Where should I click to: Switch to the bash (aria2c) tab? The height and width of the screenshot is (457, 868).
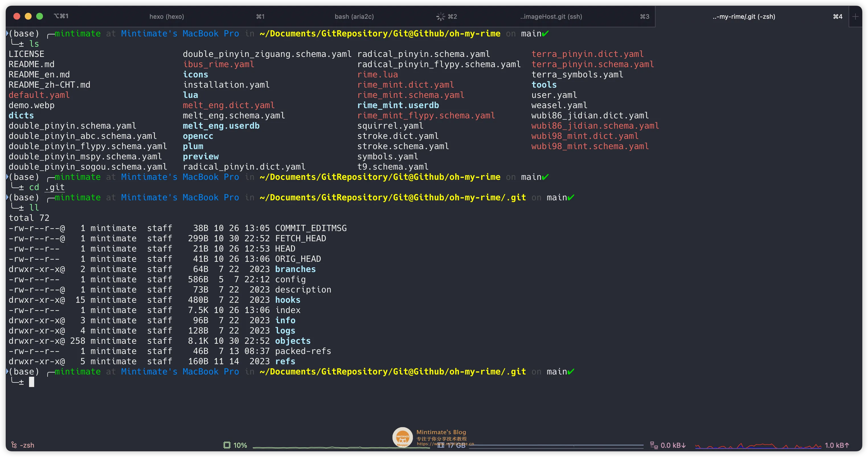click(354, 17)
